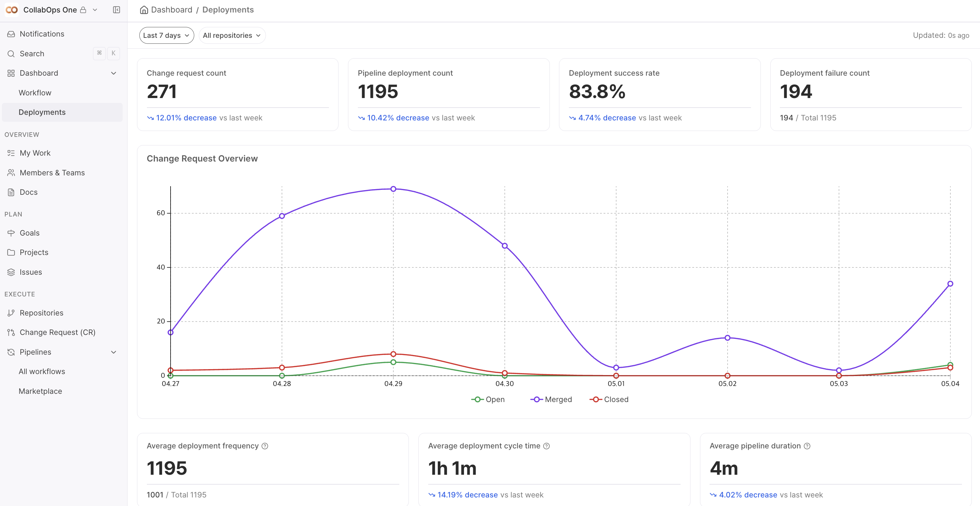Viewport: 980px width, 506px height.
Task: Click the Repositories branch icon
Action: pos(11,313)
